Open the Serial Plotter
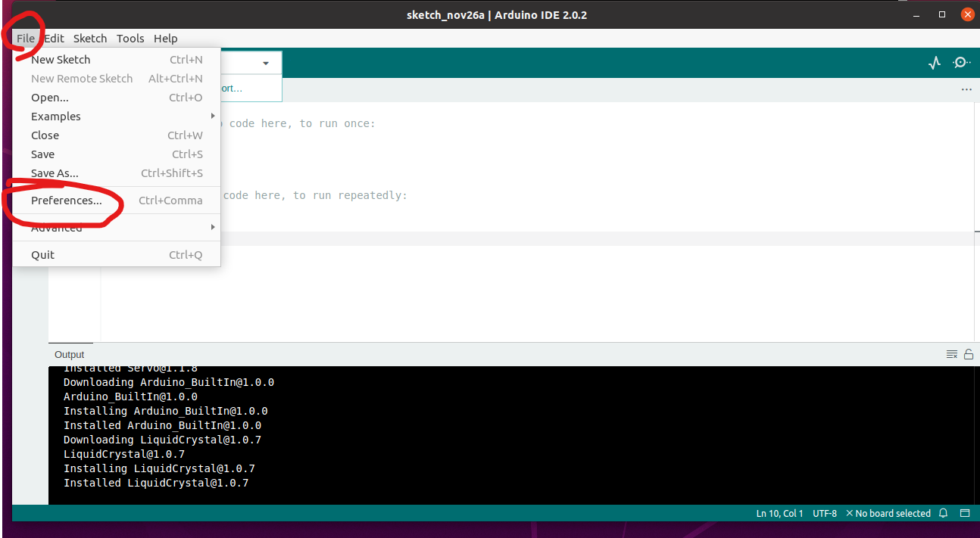 (x=935, y=63)
